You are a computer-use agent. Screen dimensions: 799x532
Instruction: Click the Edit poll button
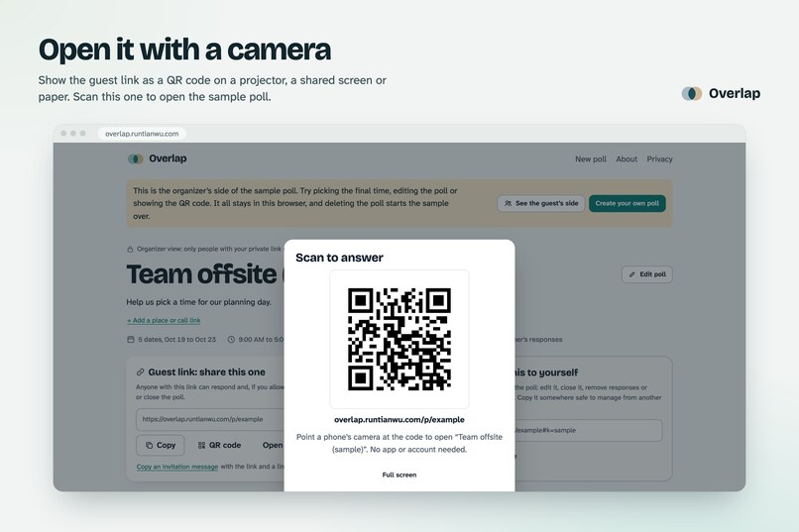[646, 274]
